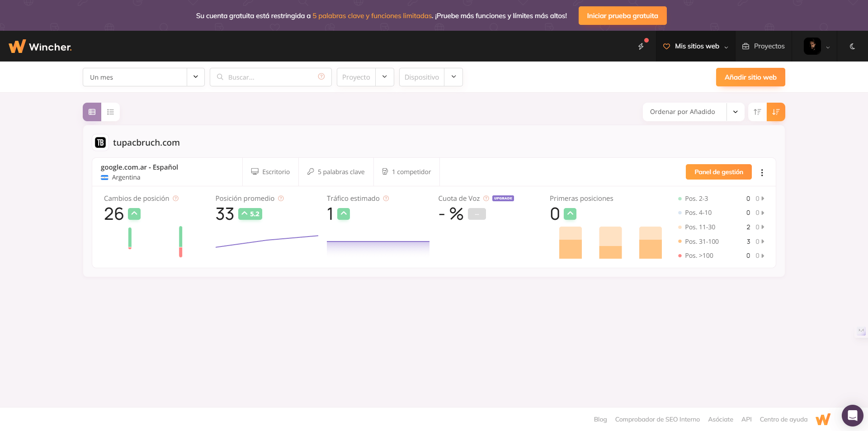Select the descending sort icon
Image resolution: width=868 pixels, height=431 pixels.
776,112
